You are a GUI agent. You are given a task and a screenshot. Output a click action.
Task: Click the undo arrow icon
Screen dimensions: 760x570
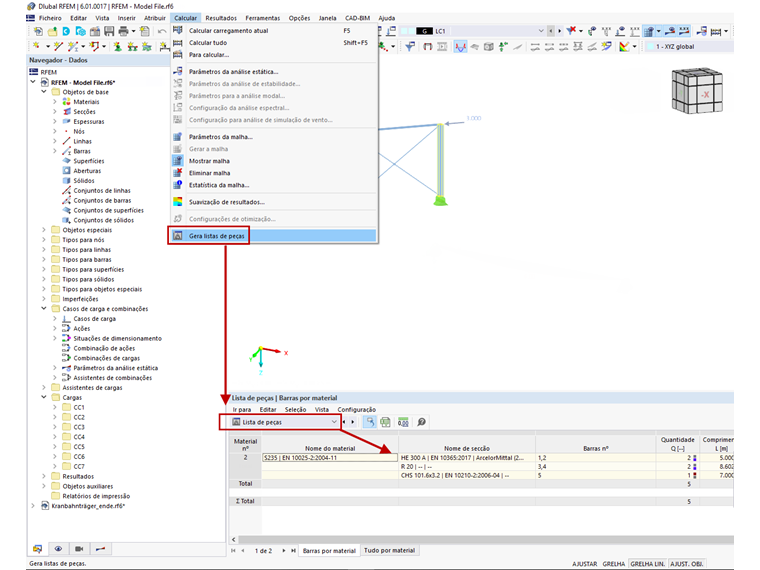click(162, 32)
